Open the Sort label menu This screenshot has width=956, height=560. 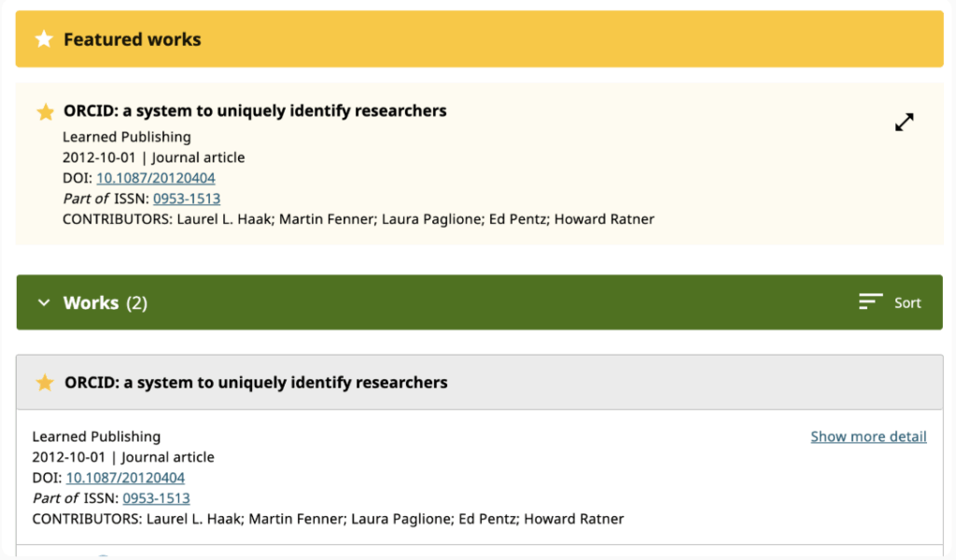click(x=907, y=302)
